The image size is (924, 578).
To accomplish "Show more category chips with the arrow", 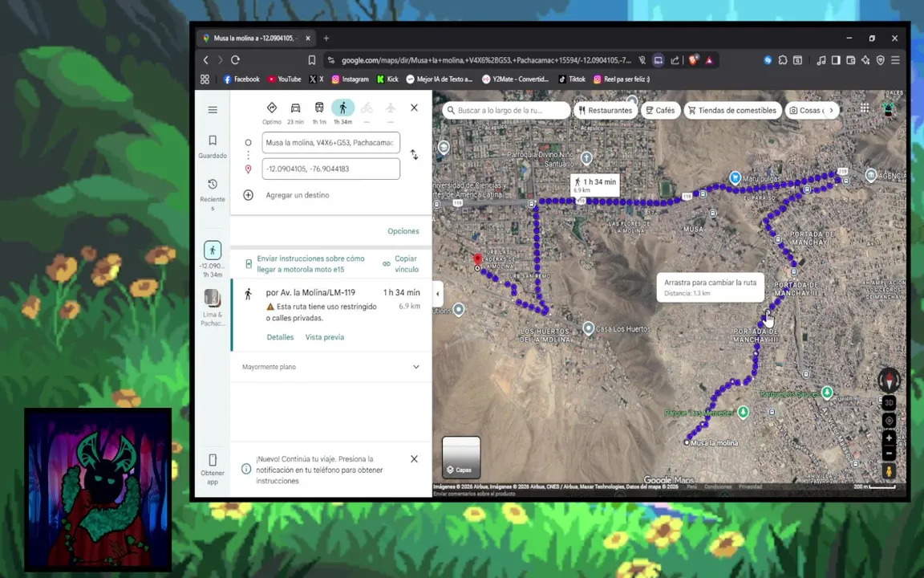I will [x=832, y=110].
